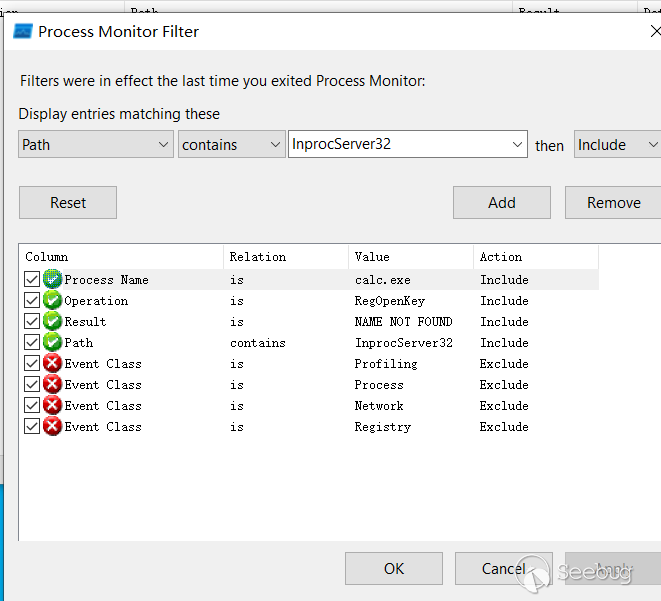Confirm filters with the OK button
The image size is (661, 601).
tap(394, 568)
